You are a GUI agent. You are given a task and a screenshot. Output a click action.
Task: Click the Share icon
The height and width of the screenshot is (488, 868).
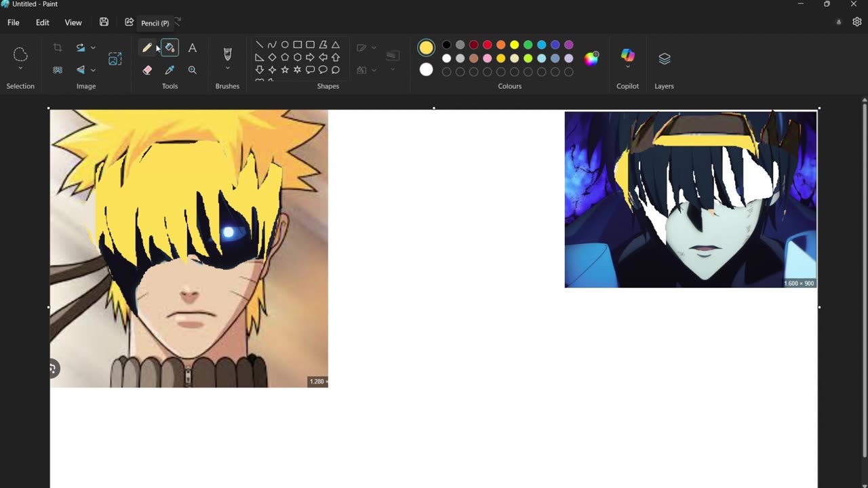(x=129, y=22)
